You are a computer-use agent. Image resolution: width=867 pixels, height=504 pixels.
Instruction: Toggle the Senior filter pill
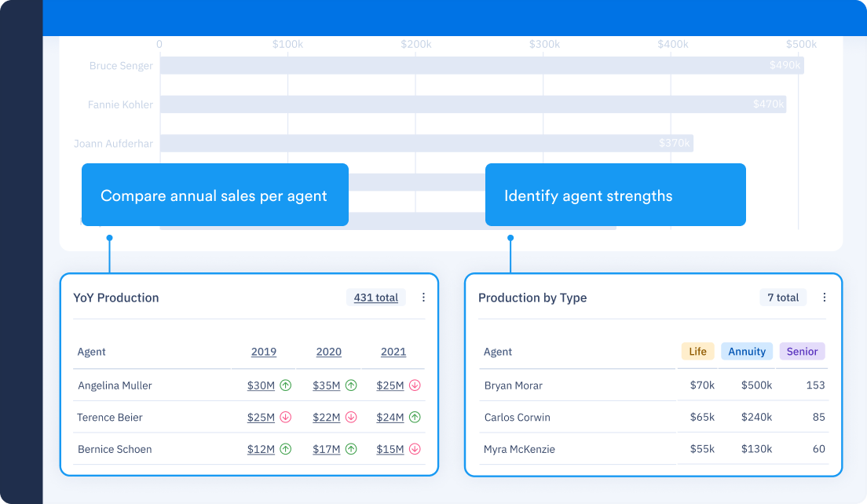click(x=802, y=351)
